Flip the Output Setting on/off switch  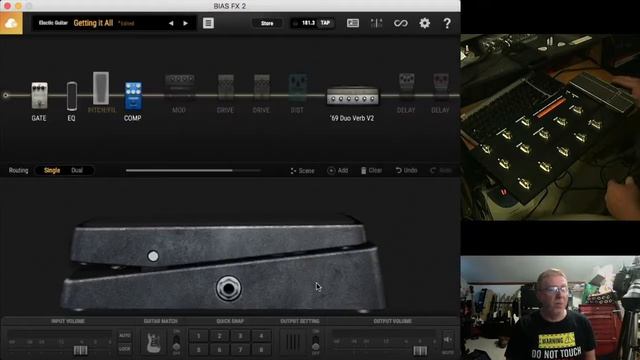[316, 343]
